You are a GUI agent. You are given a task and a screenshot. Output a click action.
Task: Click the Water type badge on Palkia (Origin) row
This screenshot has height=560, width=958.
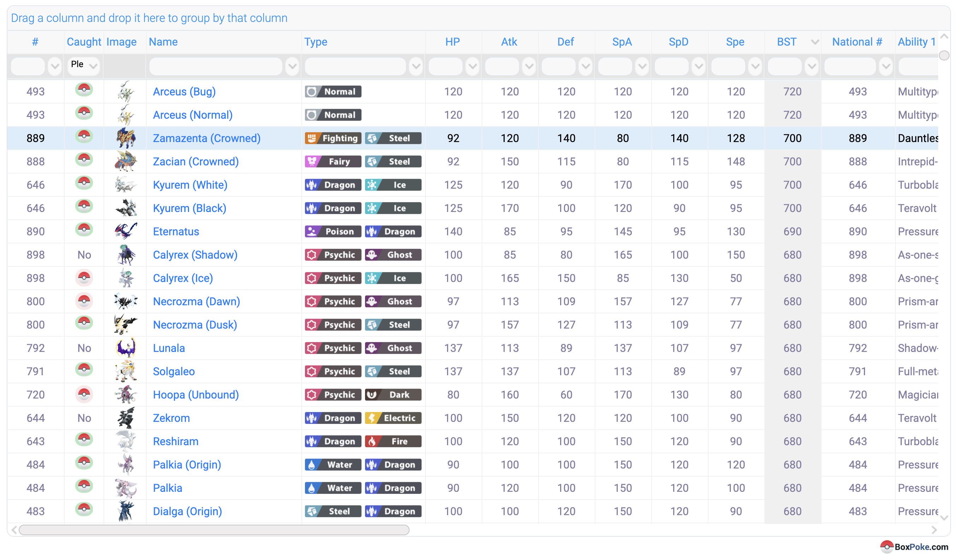point(333,465)
